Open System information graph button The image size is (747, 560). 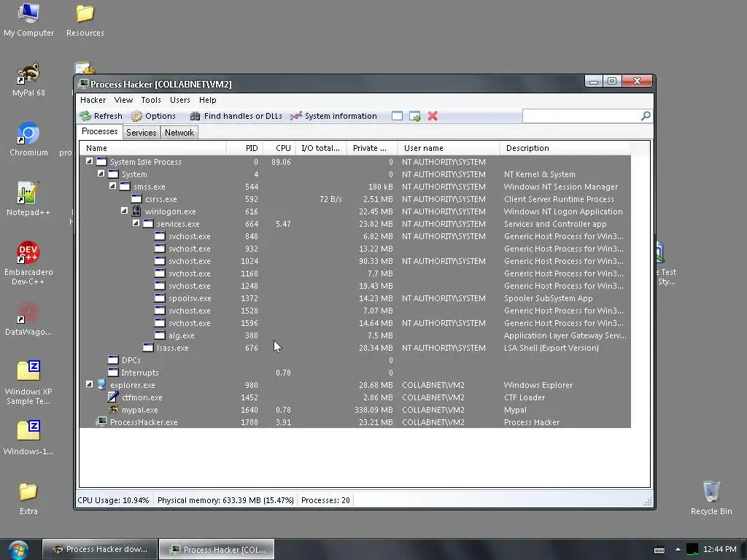tap(333, 116)
